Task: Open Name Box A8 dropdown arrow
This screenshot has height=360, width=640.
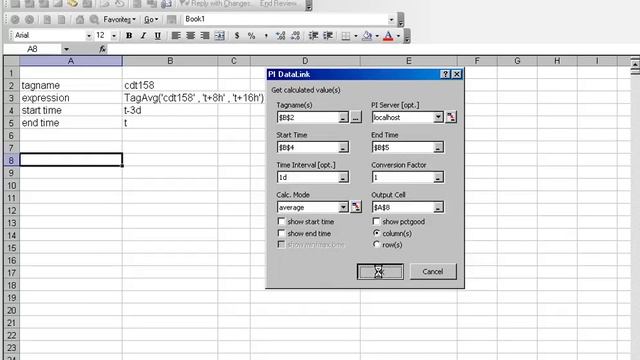Action: [66, 49]
